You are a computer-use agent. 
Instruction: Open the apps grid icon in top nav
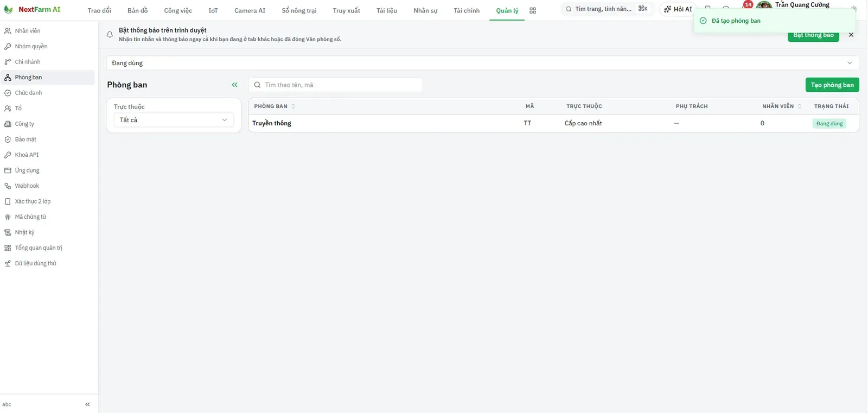[x=533, y=10]
